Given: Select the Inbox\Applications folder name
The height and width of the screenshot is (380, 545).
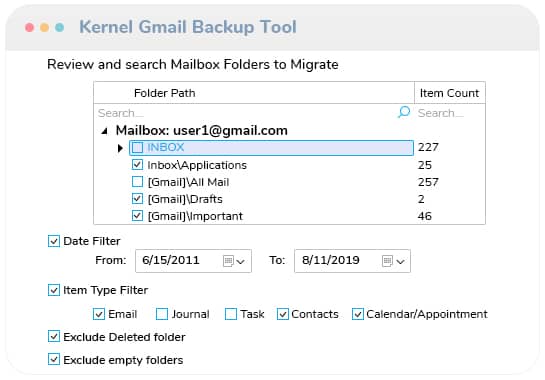Looking at the screenshot, I should point(197,165).
